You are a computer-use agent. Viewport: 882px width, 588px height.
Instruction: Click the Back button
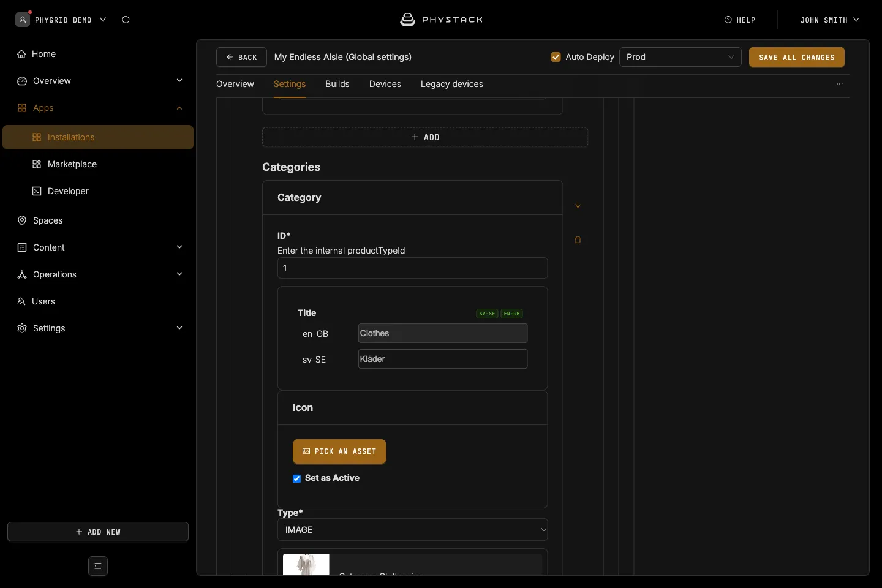tap(241, 57)
